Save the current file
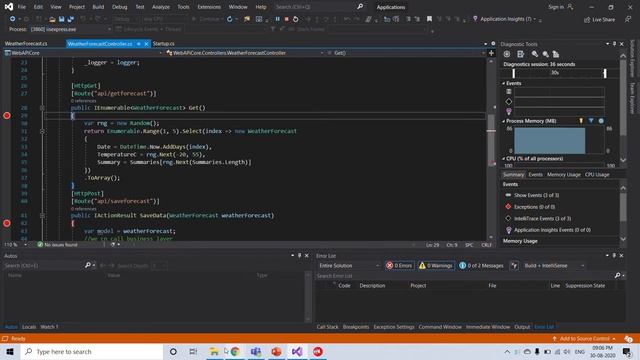Screen dimensions: 640x360 (x=61, y=19)
